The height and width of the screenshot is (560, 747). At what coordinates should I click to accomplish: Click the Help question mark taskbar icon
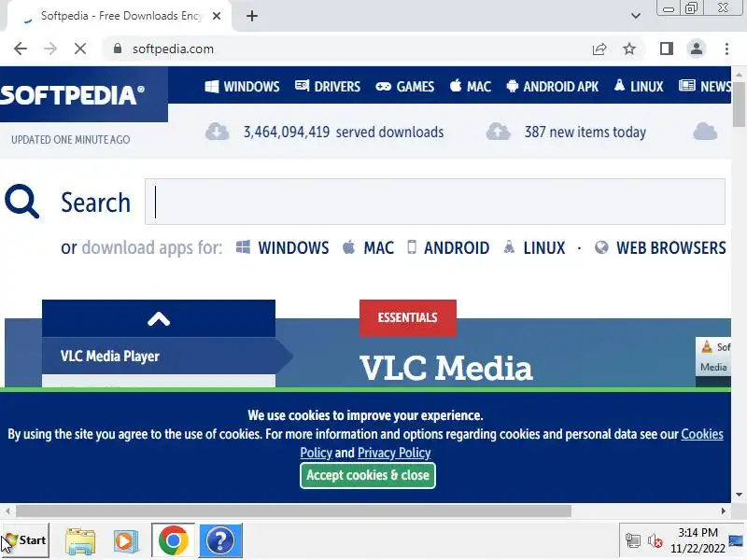(x=220, y=540)
